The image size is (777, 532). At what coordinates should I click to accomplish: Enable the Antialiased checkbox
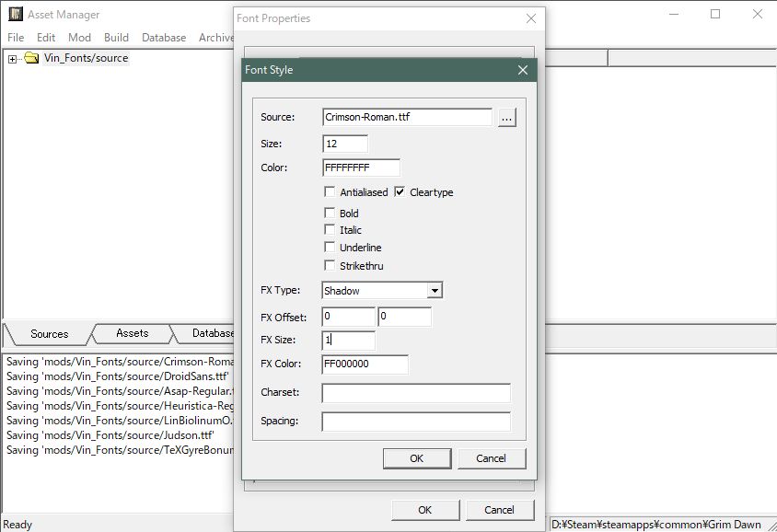(330, 192)
